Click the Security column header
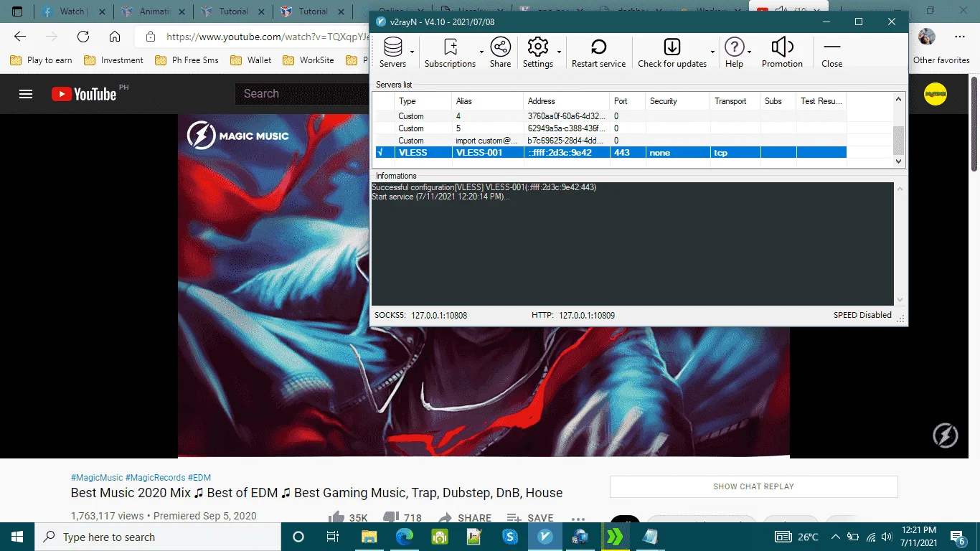Viewport: 980px width, 551px height. [x=678, y=101]
